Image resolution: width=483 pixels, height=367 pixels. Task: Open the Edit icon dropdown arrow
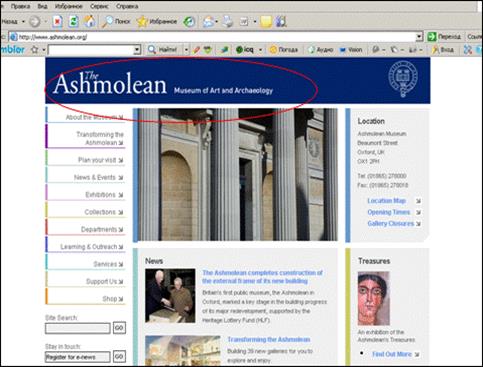pyautogui.click(x=255, y=22)
